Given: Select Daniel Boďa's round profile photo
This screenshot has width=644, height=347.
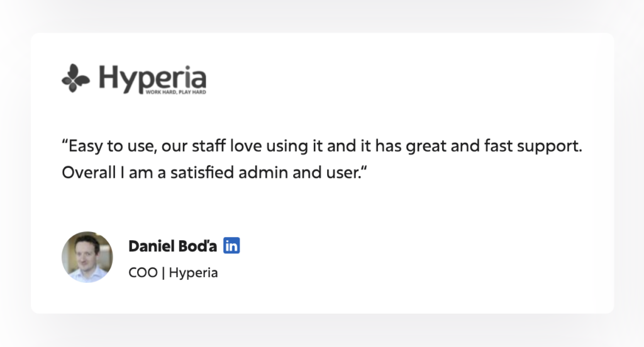Looking at the screenshot, I should coord(87,257).
